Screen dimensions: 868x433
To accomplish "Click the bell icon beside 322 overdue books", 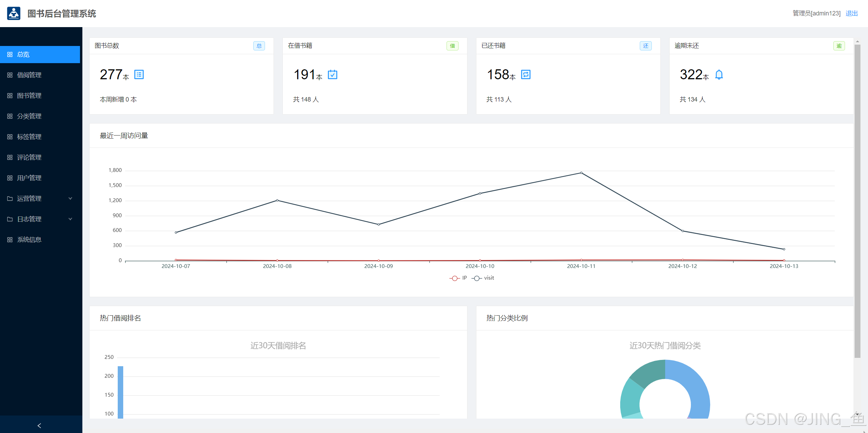I will click(719, 74).
